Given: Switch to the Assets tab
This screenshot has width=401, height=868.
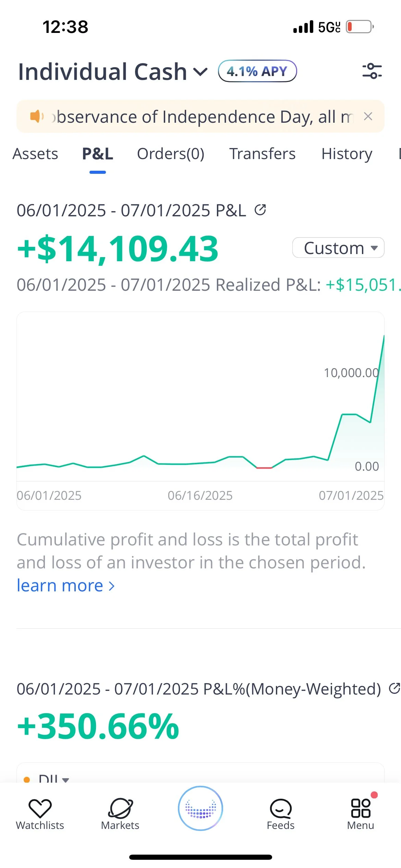Looking at the screenshot, I should pos(35,154).
